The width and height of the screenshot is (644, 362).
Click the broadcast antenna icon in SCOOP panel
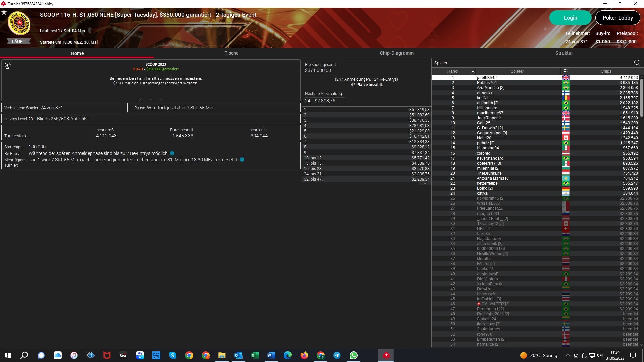[x=8, y=66]
